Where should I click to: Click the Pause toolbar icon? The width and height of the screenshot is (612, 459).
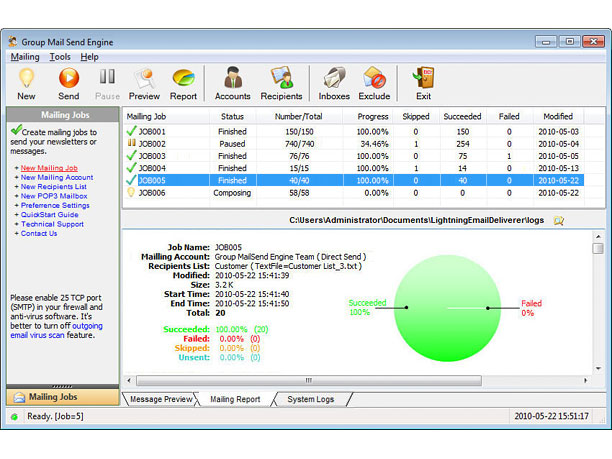click(x=107, y=76)
